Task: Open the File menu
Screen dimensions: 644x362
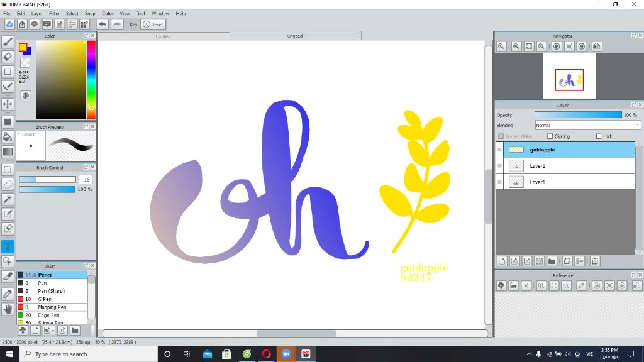Action: 7,14
